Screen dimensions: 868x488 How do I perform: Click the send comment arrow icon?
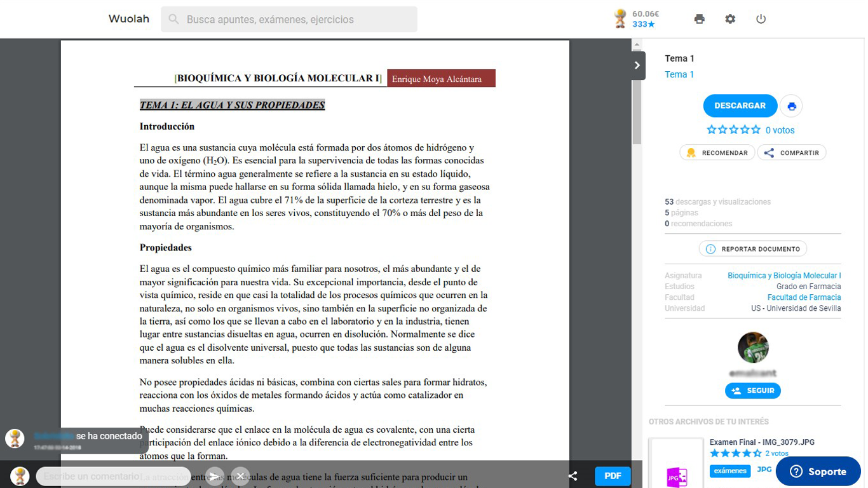[x=216, y=476]
